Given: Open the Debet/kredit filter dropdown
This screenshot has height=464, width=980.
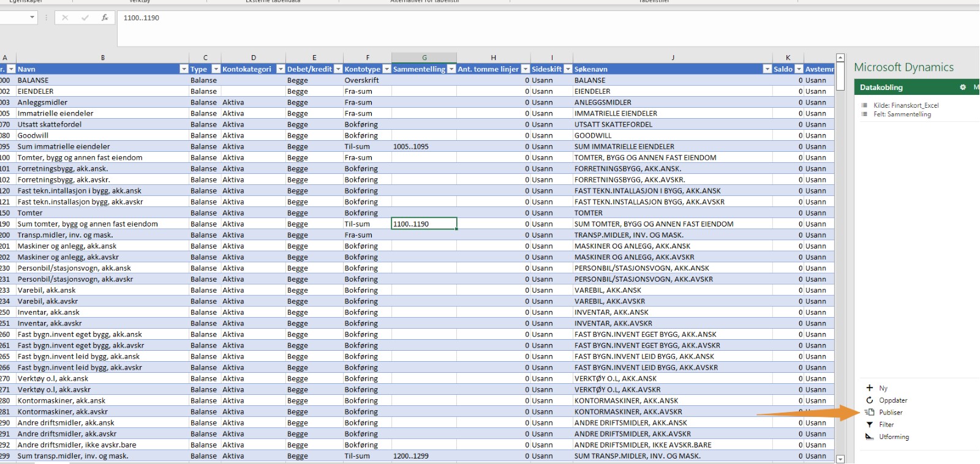Looking at the screenshot, I should (337, 69).
